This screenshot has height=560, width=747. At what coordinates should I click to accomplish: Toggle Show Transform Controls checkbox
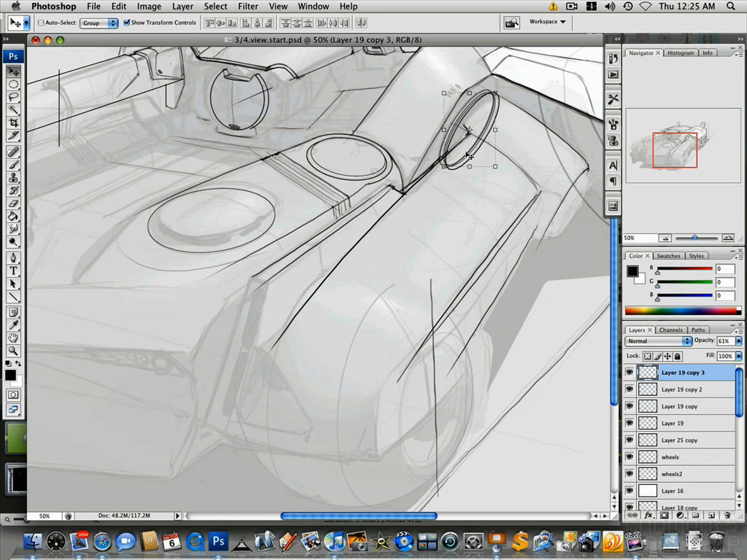tap(127, 23)
